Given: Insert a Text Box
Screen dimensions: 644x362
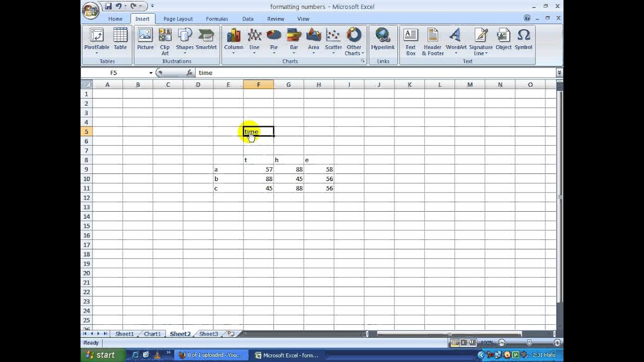Looking at the screenshot, I should tap(411, 41).
